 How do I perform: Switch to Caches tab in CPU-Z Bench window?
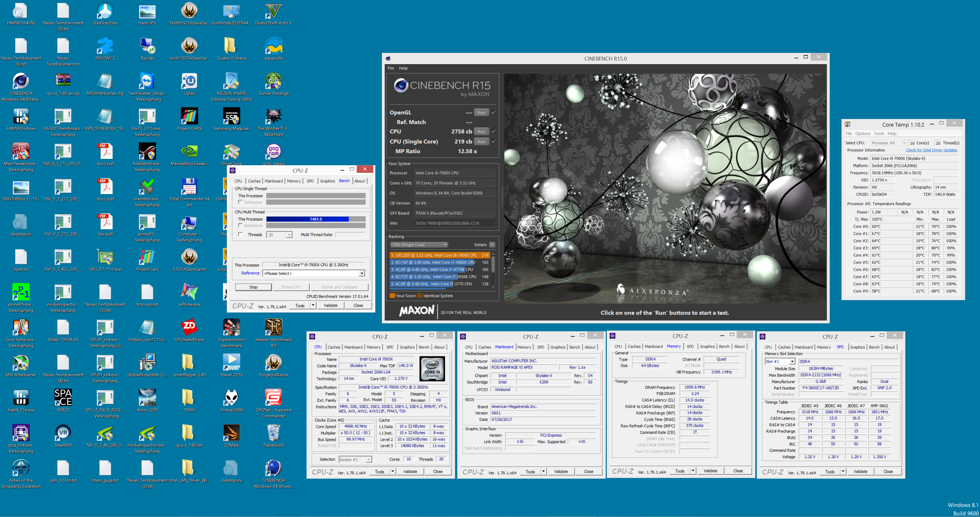click(254, 181)
